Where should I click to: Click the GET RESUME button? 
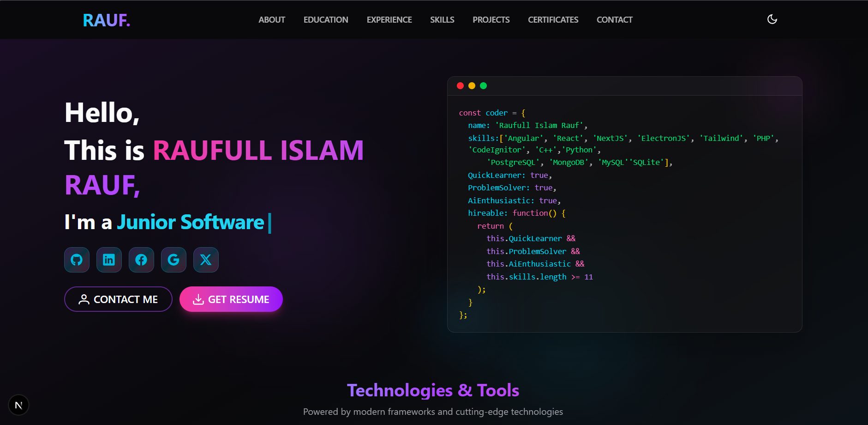tap(231, 299)
